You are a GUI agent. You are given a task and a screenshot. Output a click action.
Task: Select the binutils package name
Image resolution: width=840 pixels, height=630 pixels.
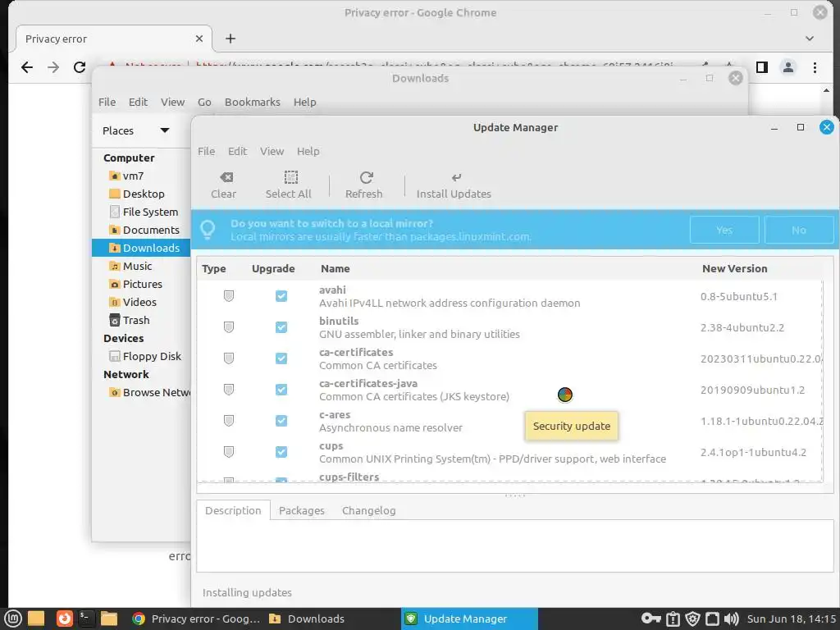(x=339, y=321)
